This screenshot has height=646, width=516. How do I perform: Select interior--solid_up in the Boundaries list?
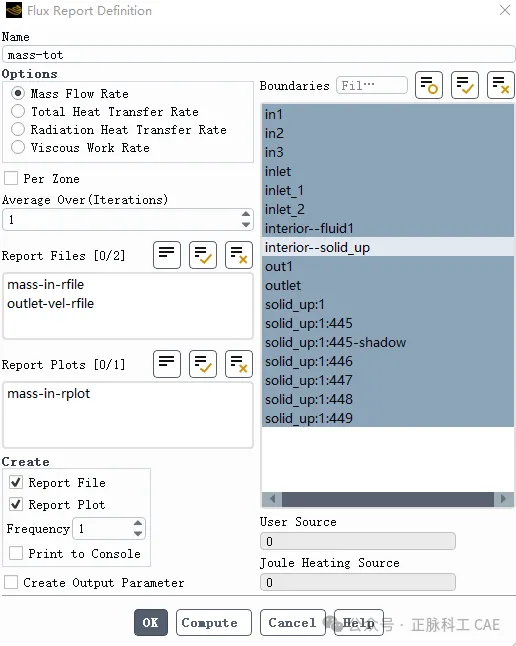pyautogui.click(x=387, y=247)
